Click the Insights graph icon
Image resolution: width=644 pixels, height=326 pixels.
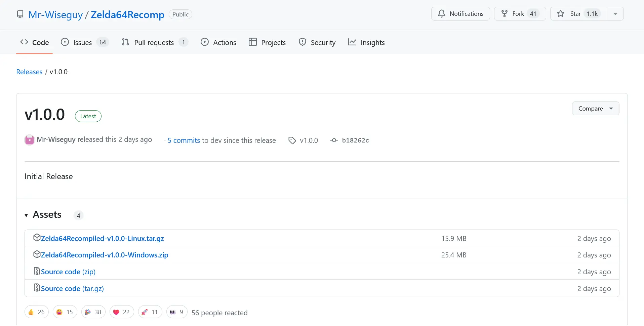coord(352,42)
